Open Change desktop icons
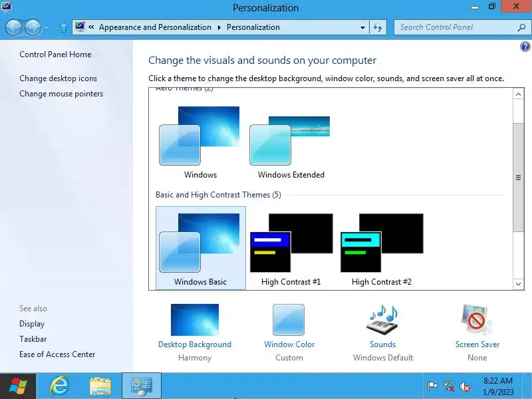 (x=58, y=78)
